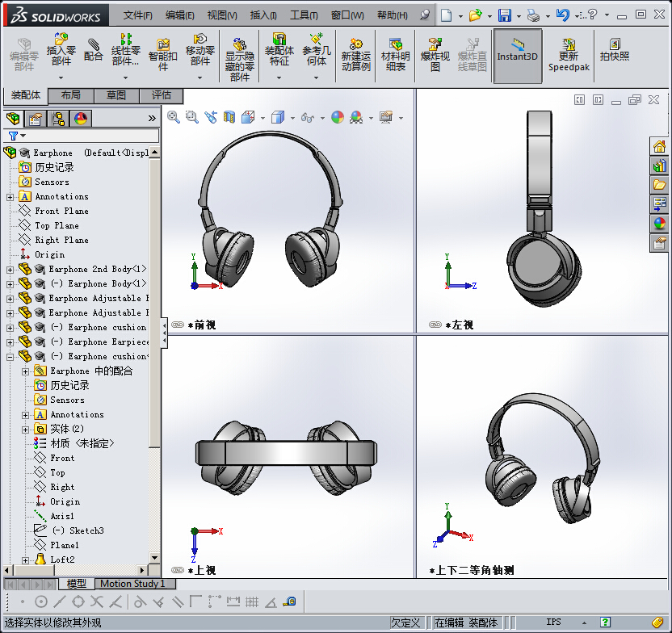Expand the Earphone 2nd Body<1> tree node
This screenshot has height=633, width=672.
pos(10,270)
